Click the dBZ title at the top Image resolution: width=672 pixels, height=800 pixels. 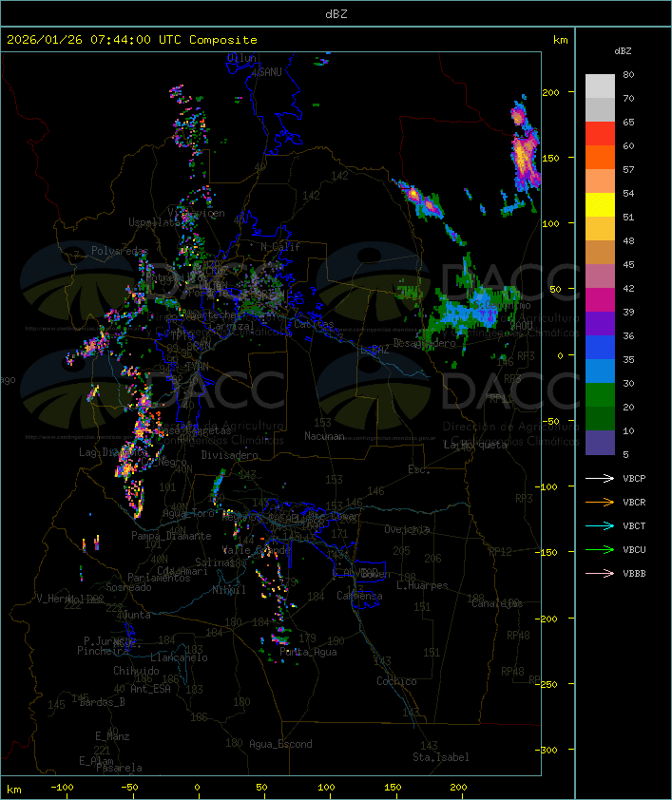[x=336, y=13]
